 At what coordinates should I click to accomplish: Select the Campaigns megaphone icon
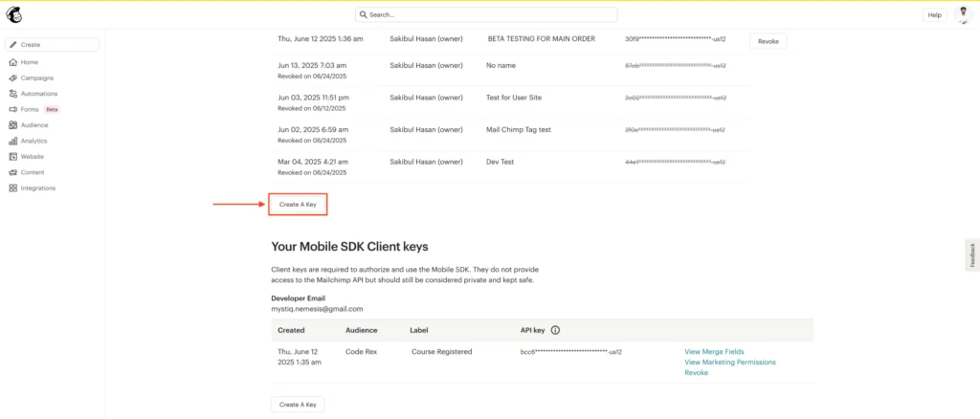tap(13, 78)
